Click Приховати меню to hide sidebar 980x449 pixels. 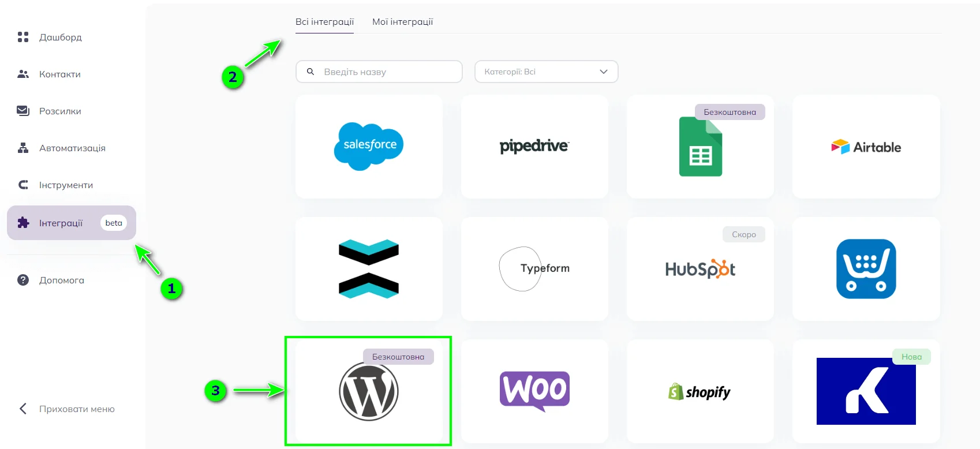click(x=77, y=409)
